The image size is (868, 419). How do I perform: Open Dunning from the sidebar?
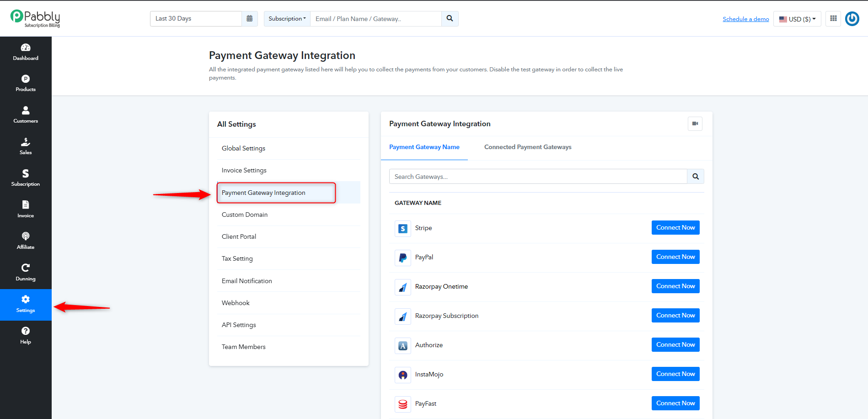coord(26,273)
